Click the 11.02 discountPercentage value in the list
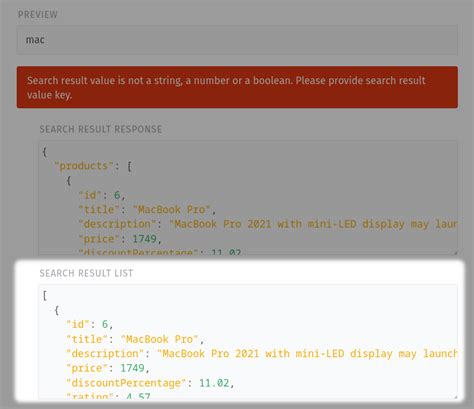Viewport: 474px width, 409px height. pyautogui.click(x=214, y=383)
